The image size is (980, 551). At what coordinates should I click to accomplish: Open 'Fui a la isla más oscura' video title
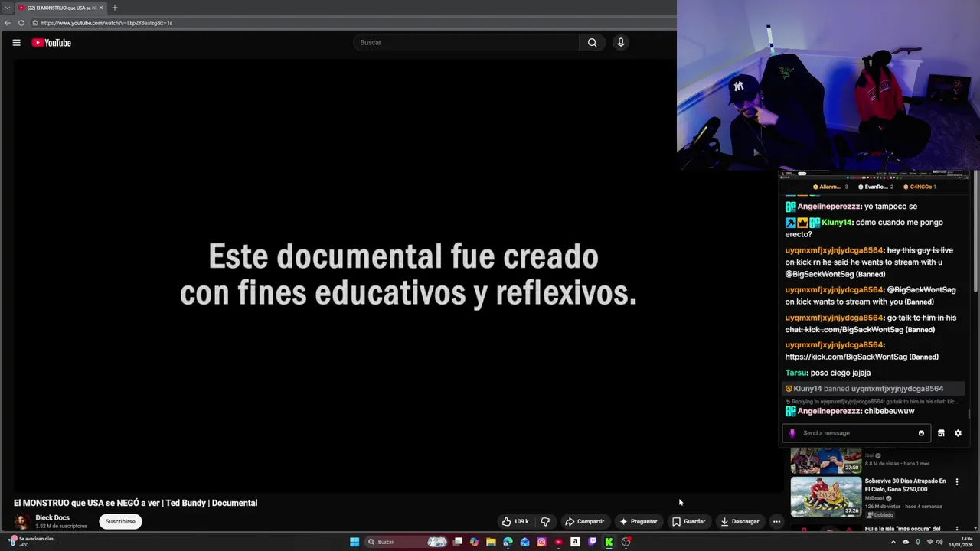tap(902, 529)
